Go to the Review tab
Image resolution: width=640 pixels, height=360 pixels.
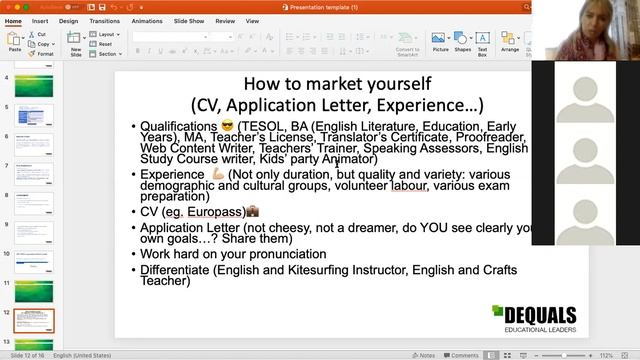click(x=225, y=21)
